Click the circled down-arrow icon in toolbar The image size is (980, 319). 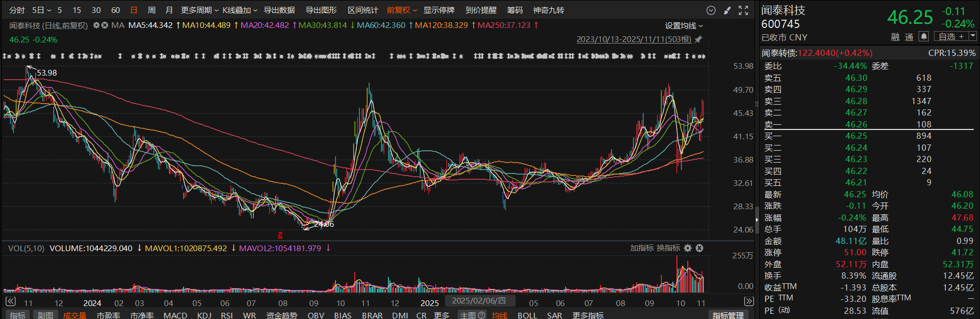[711, 10]
